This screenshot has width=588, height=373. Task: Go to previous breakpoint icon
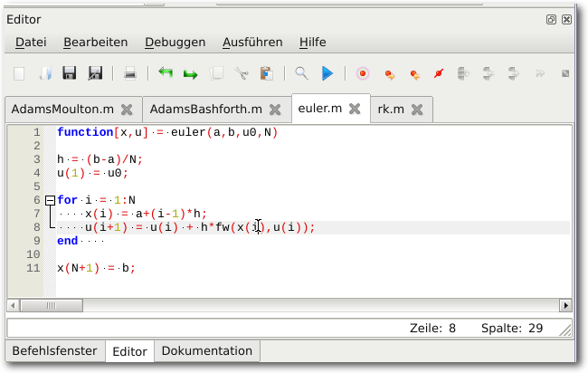point(414,74)
